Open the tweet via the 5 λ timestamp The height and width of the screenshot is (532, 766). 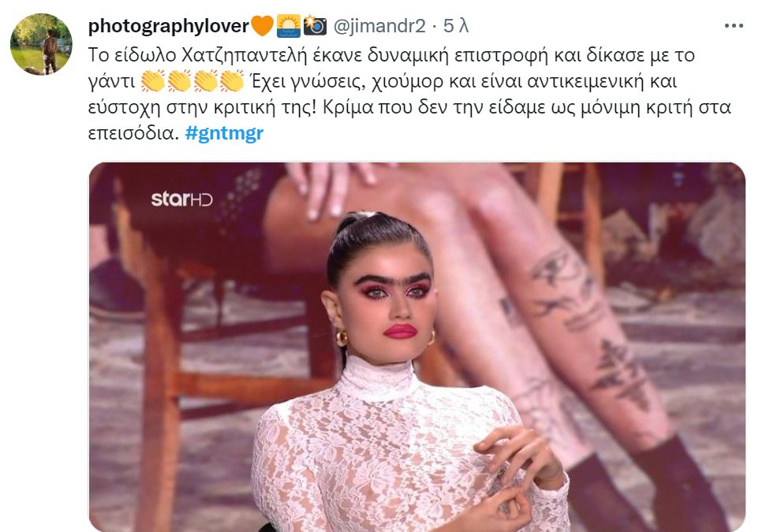coord(456,26)
